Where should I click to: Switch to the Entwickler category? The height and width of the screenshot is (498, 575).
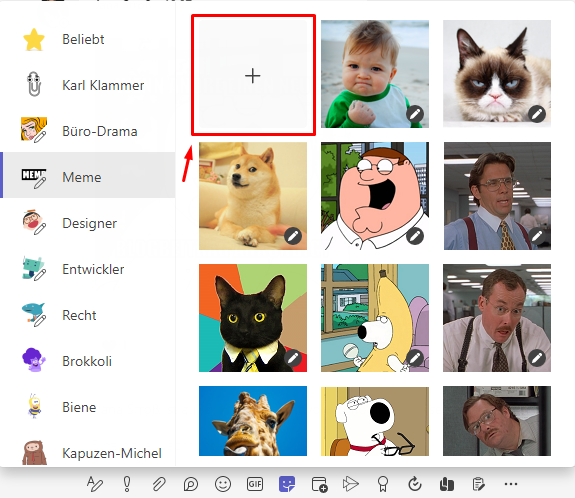tap(88, 269)
